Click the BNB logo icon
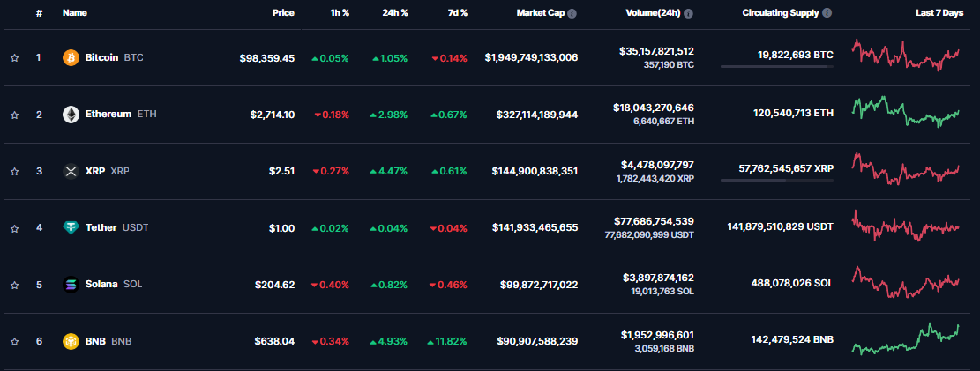The width and height of the screenshot is (980, 371). 71,341
